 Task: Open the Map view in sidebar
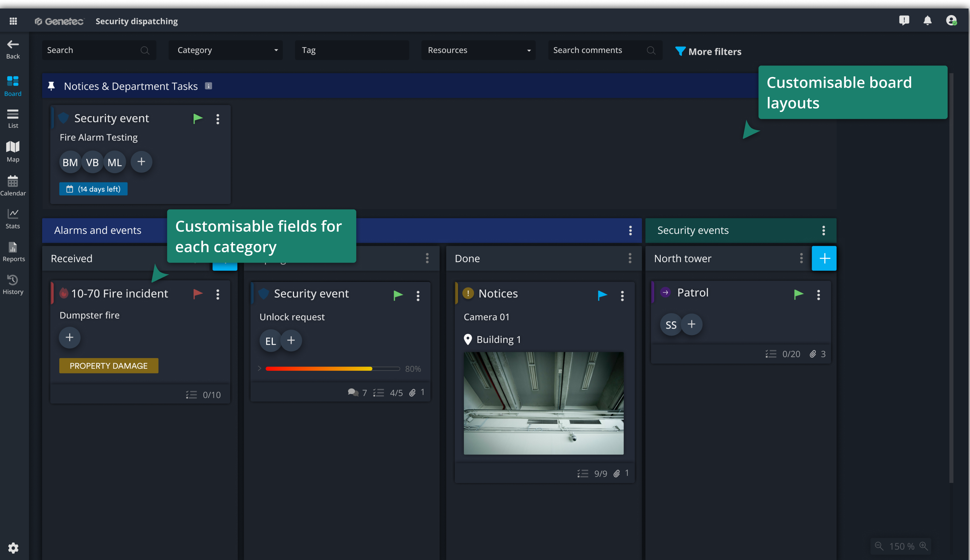(x=13, y=151)
